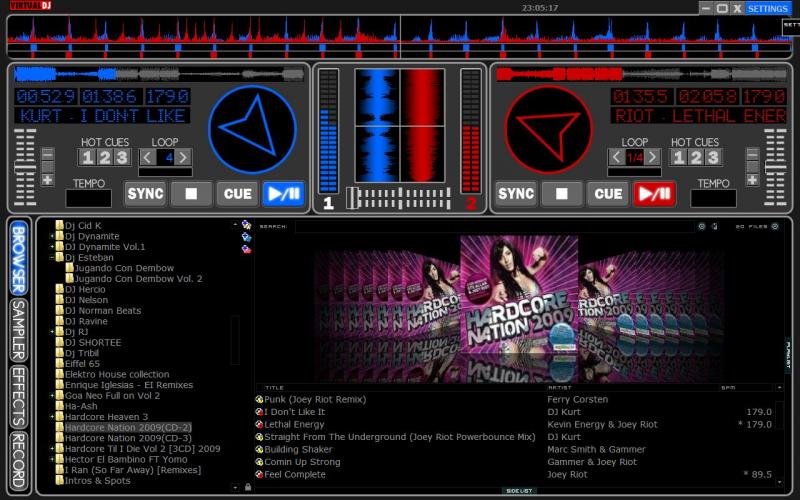
Task: Trigger hot cue 3 on left deck
Action: (122, 157)
